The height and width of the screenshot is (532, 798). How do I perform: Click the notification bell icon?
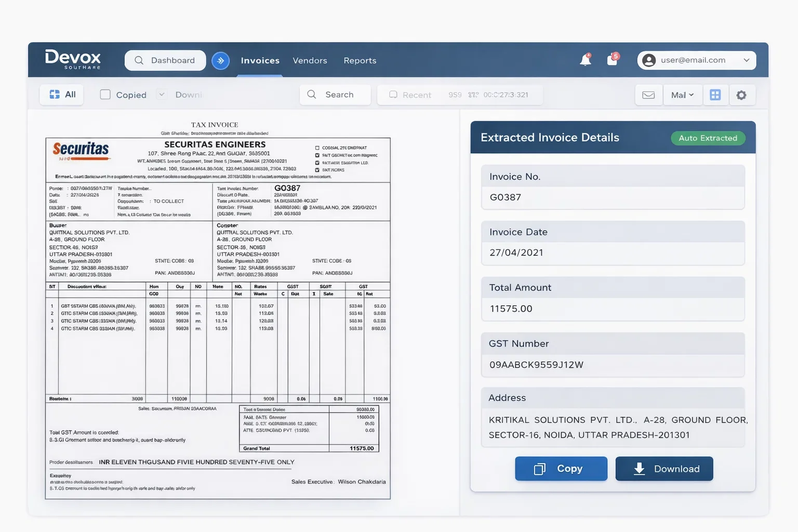(585, 60)
